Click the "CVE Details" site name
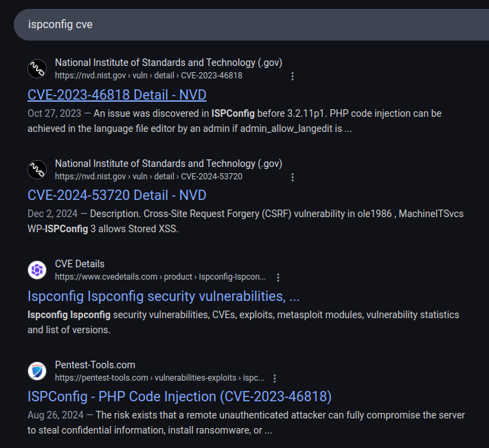The height and width of the screenshot is (448, 489). [x=80, y=264]
